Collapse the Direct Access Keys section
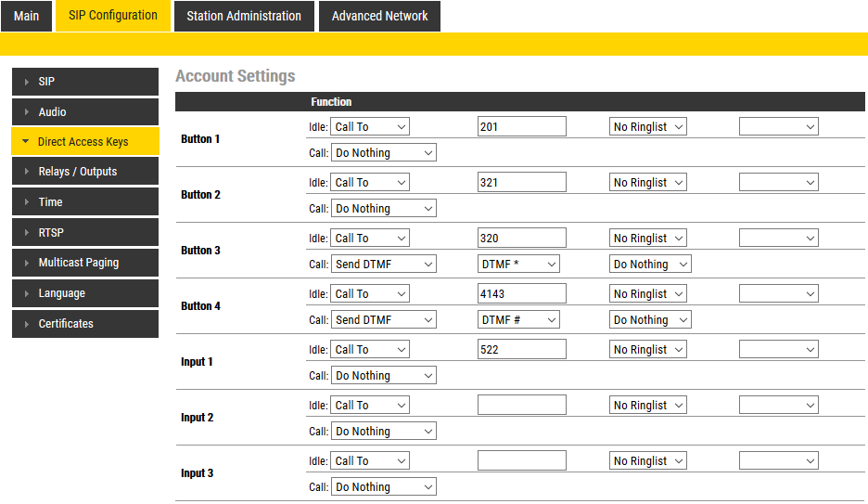Screen dimensions: 868x504 pyautogui.click(x=85, y=142)
